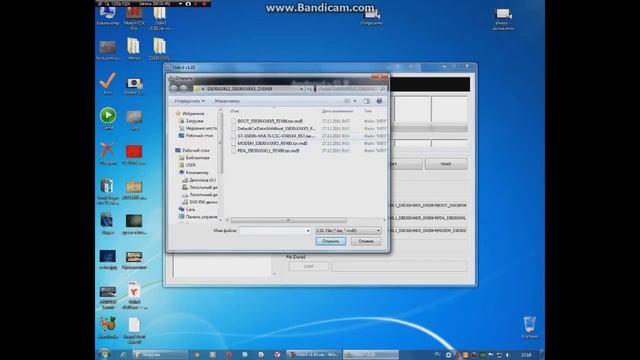Go back in the Open dialog
This screenshot has width=640, height=360.
[174, 88]
